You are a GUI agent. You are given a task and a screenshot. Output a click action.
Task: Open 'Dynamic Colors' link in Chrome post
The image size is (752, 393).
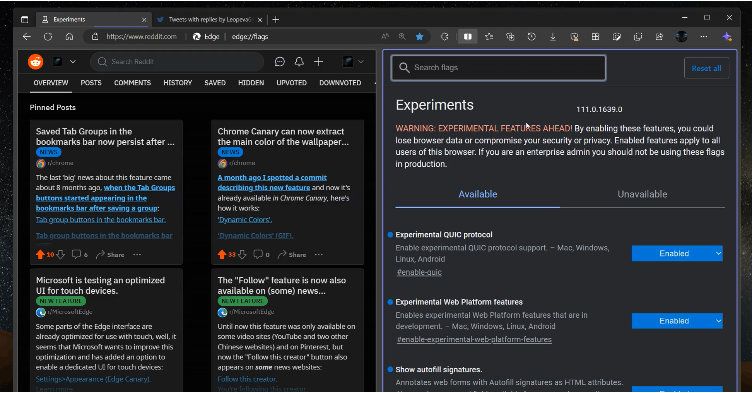(x=245, y=220)
